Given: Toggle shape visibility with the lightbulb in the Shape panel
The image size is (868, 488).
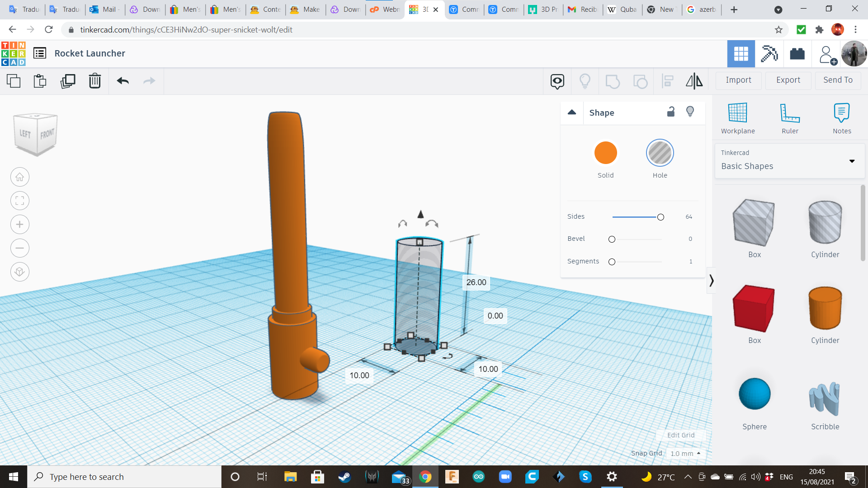Looking at the screenshot, I should tap(690, 112).
